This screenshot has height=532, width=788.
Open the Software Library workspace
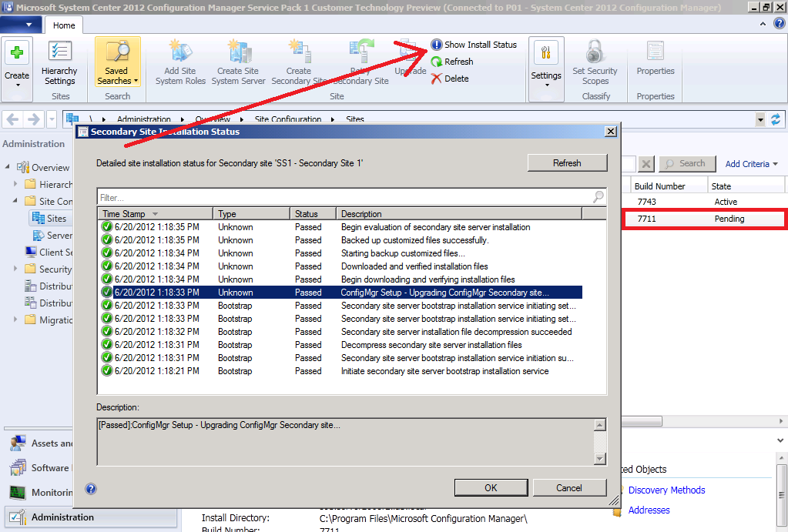pyautogui.click(x=40, y=467)
